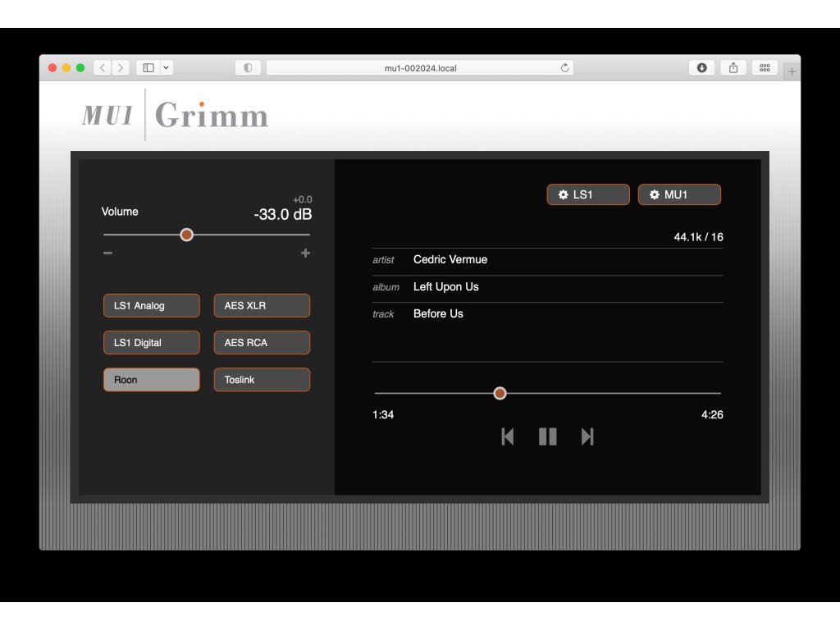
Task: Open MU1 settings gear button
Action: [679, 194]
